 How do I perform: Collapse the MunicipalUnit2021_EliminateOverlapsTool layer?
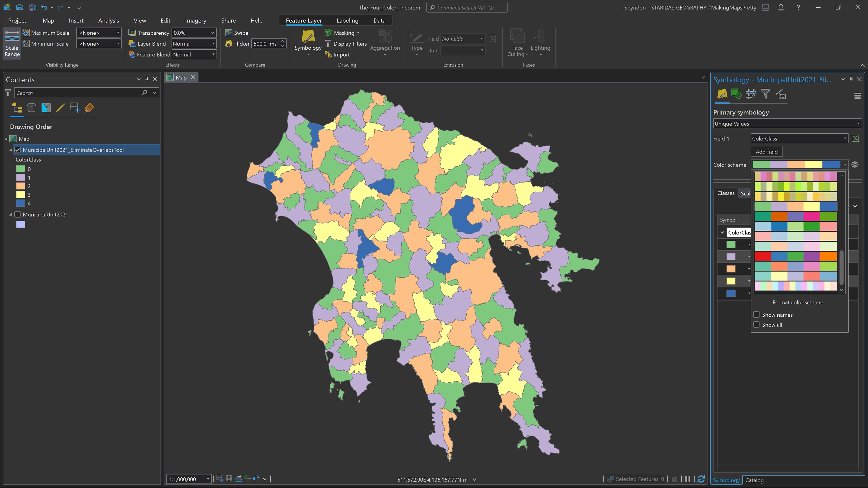11,150
